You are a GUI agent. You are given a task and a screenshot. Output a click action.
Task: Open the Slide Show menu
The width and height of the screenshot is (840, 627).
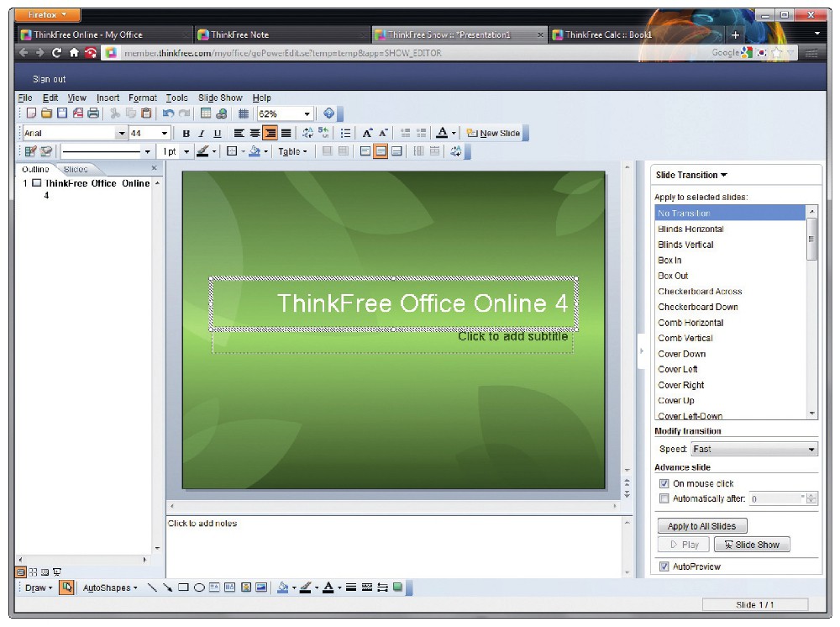220,97
